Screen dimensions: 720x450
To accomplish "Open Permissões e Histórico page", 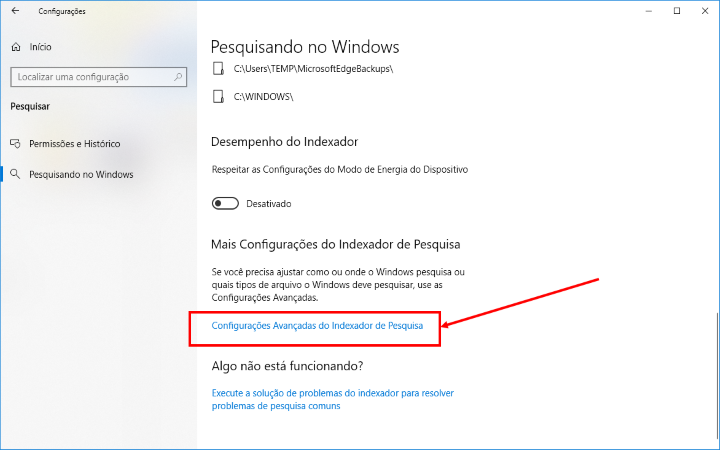I will click(x=74, y=144).
